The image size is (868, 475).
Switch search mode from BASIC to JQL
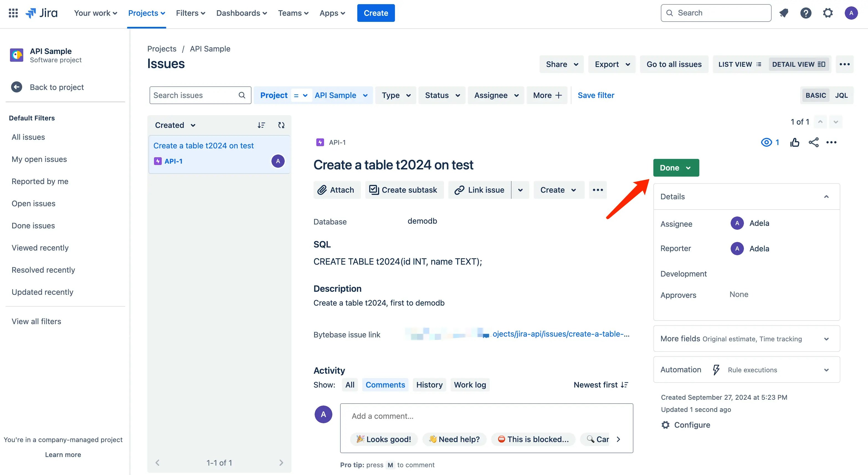841,95
